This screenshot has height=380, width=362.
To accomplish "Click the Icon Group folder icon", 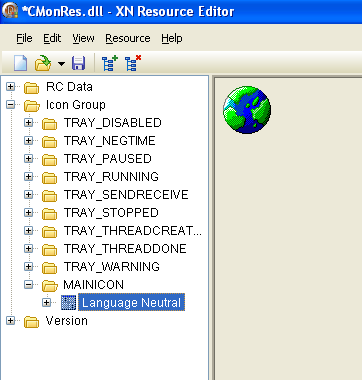I will (x=32, y=106).
